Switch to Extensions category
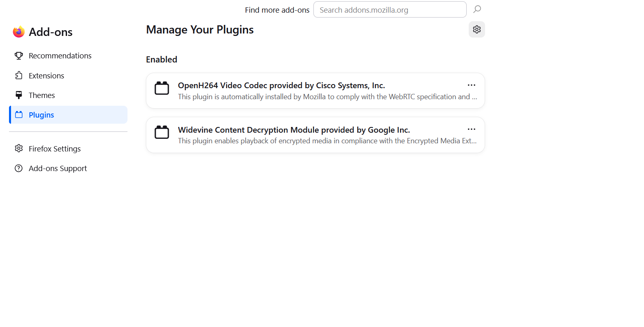 [68, 76]
